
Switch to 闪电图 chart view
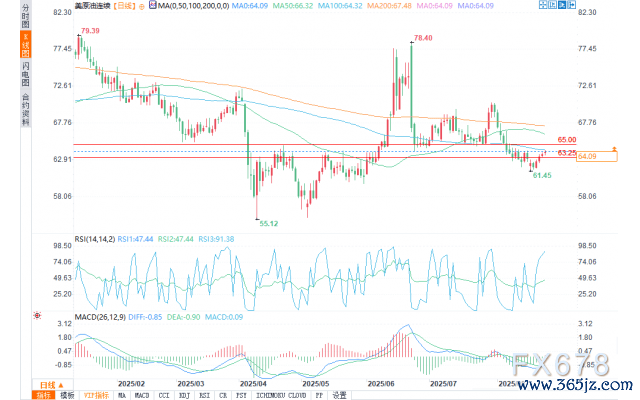[26, 73]
